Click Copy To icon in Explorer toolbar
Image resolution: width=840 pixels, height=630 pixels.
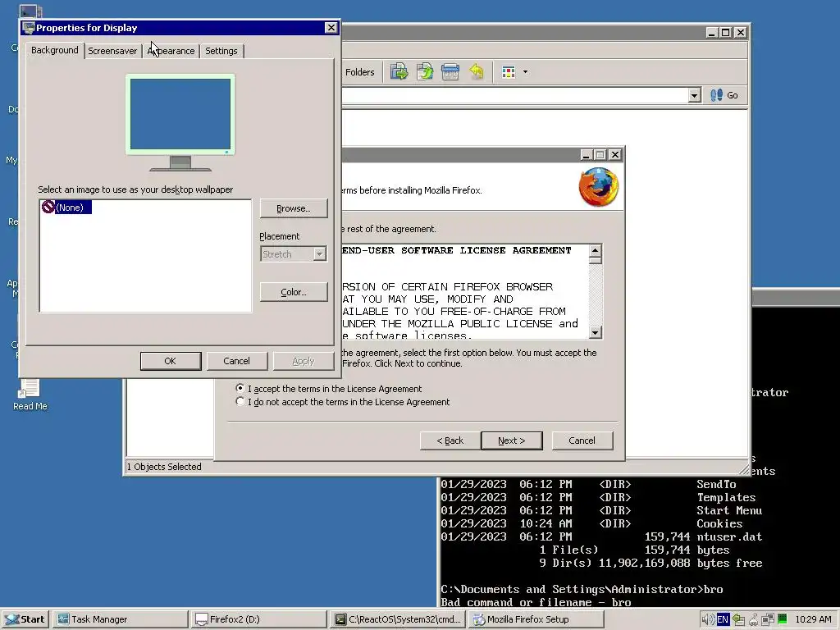point(425,71)
